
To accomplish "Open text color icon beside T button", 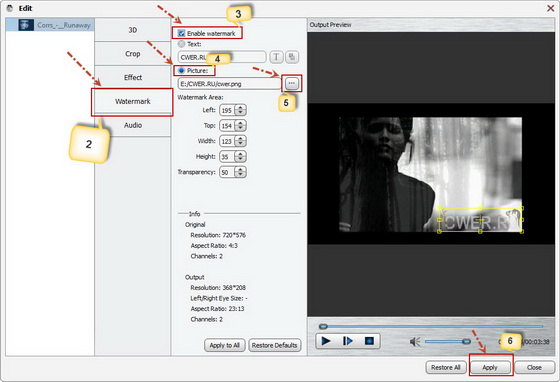I will (x=292, y=57).
